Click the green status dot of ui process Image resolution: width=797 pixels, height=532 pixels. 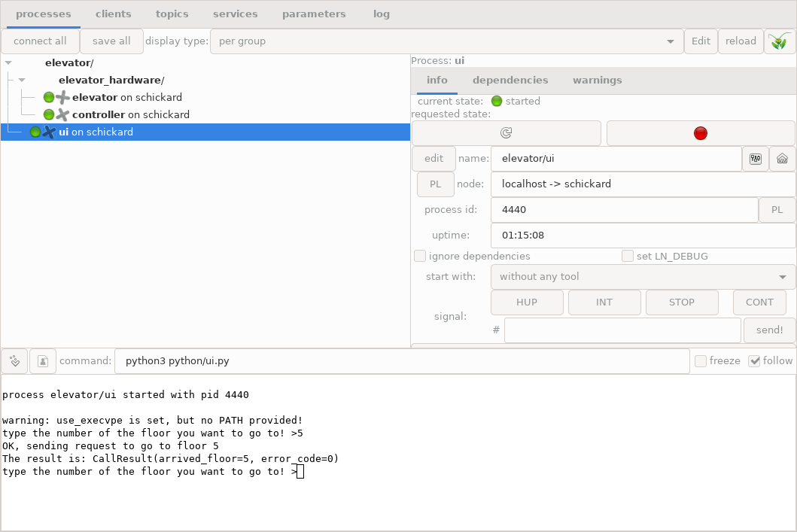pyautogui.click(x=35, y=132)
